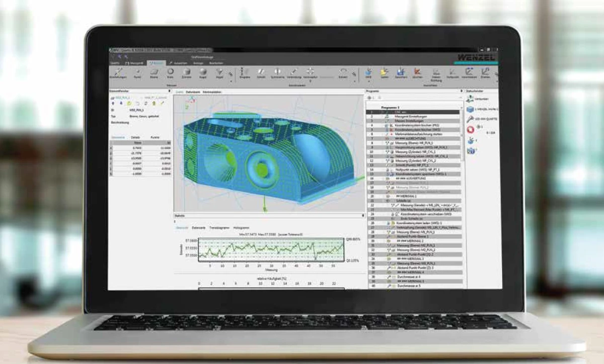Select the Kegel measuring tool
Image resolution: width=604 pixels, height=364 pixels.
pyautogui.click(x=218, y=73)
